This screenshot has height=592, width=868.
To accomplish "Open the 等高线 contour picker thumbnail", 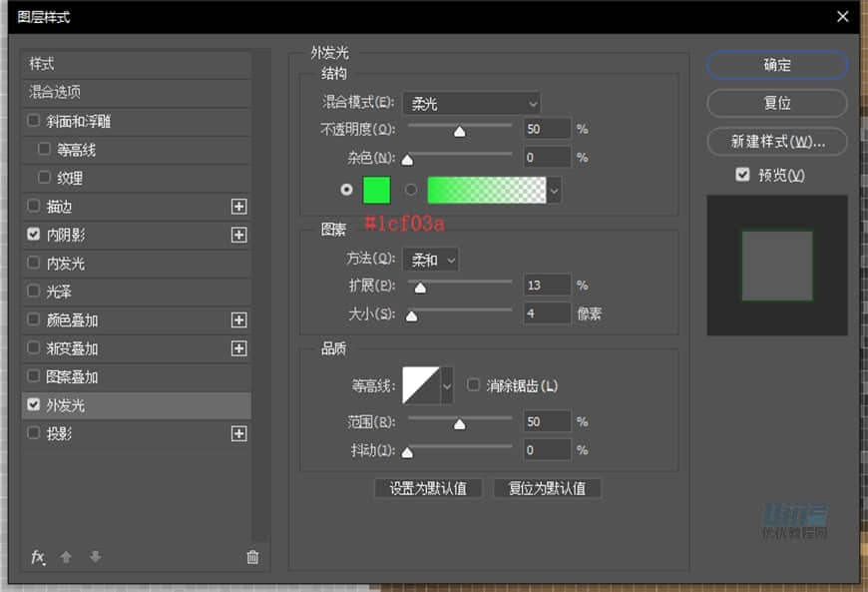I will 419,384.
